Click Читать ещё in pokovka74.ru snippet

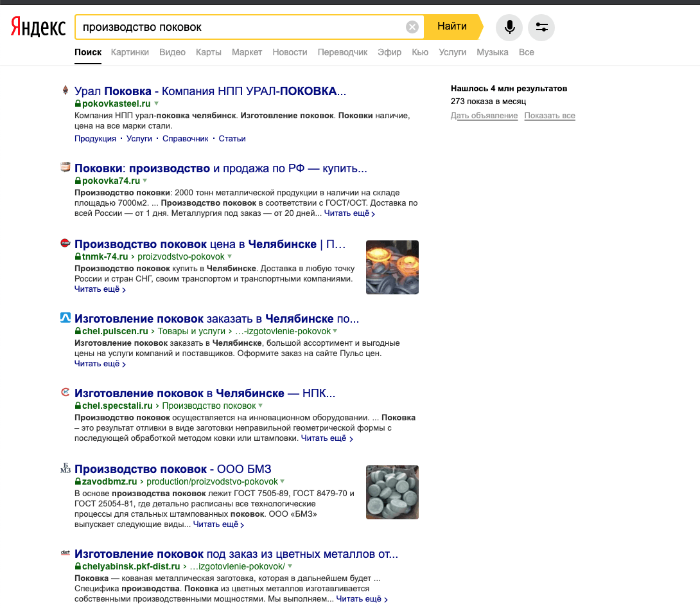point(349,213)
